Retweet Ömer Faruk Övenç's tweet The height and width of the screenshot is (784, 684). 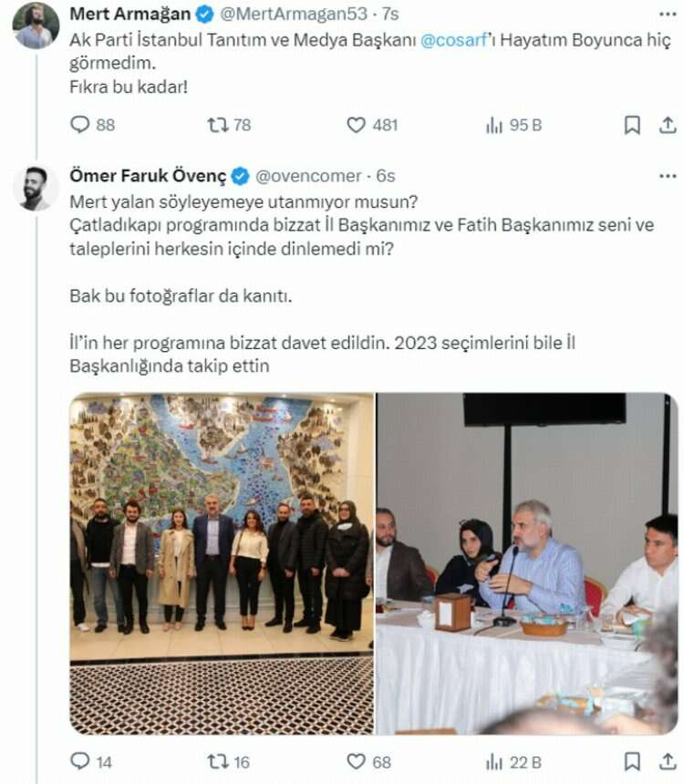[219, 760]
